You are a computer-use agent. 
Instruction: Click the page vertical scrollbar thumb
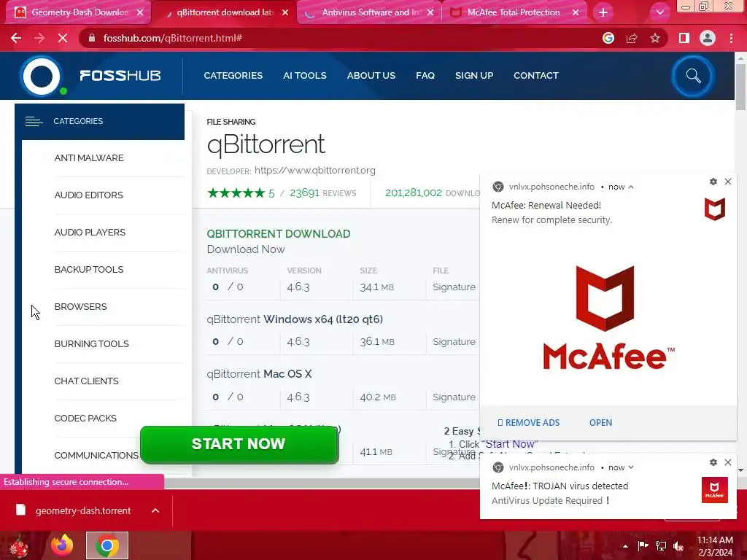[740, 86]
